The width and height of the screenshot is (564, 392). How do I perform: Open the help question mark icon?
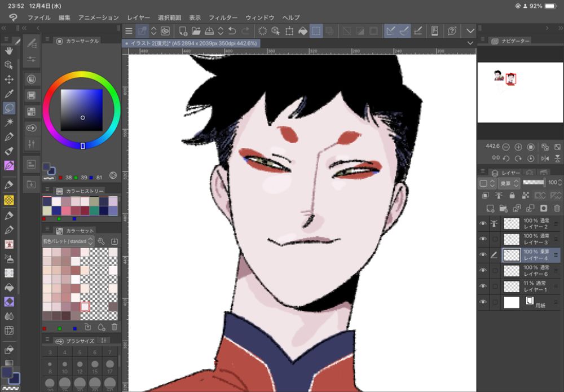pos(452,31)
